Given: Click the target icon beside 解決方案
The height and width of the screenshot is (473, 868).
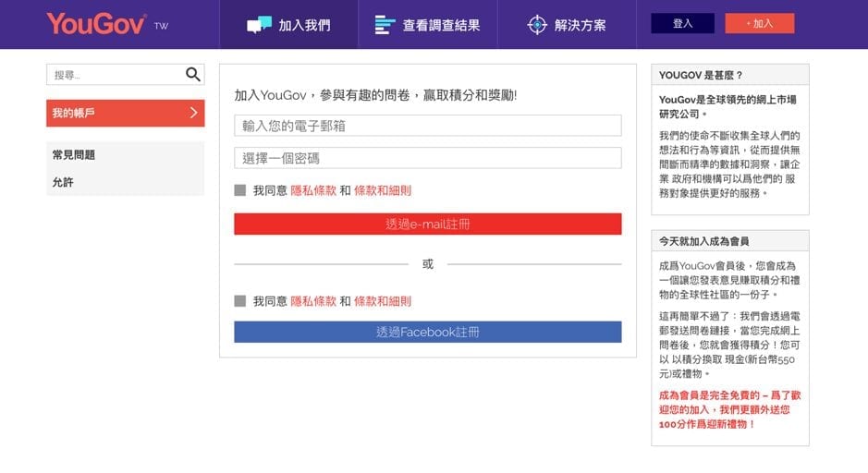Looking at the screenshot, I should [x=537, y=25].
